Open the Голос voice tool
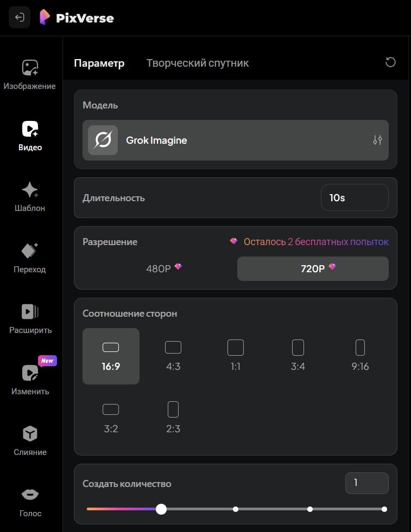 point(30,501)
